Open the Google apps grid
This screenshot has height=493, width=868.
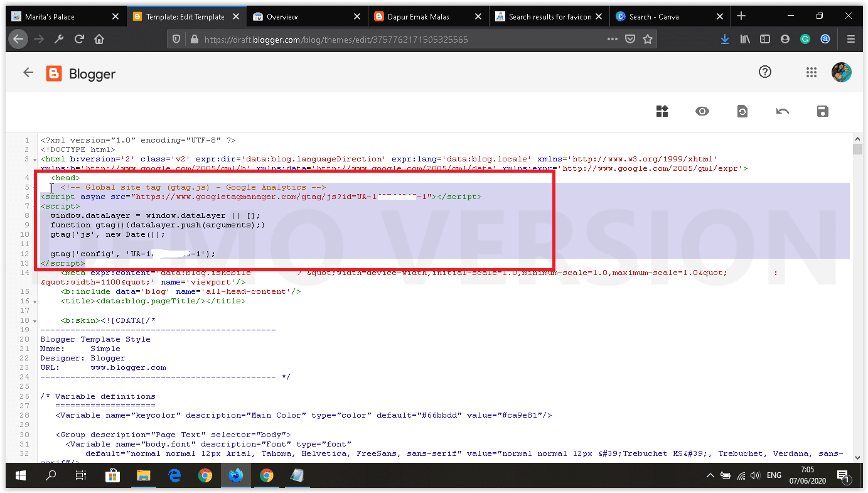pos(812,73)
